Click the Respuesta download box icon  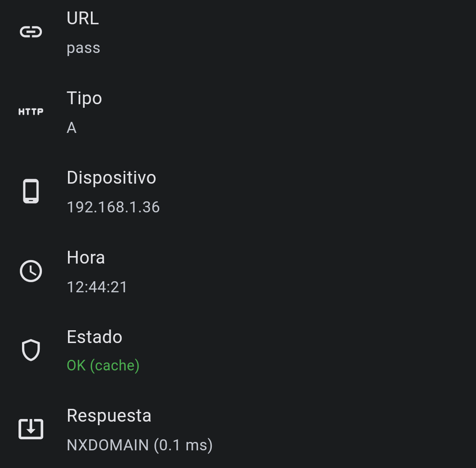(31, 429)
